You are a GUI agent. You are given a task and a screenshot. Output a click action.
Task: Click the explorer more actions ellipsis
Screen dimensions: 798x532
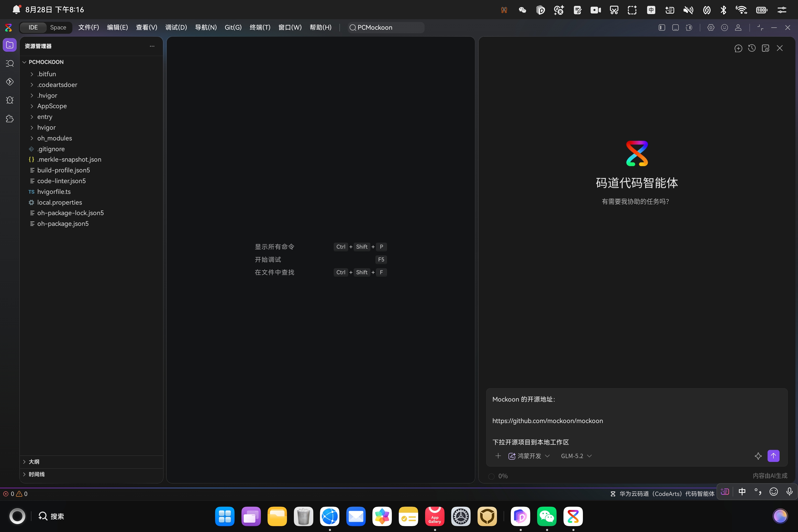152,46
